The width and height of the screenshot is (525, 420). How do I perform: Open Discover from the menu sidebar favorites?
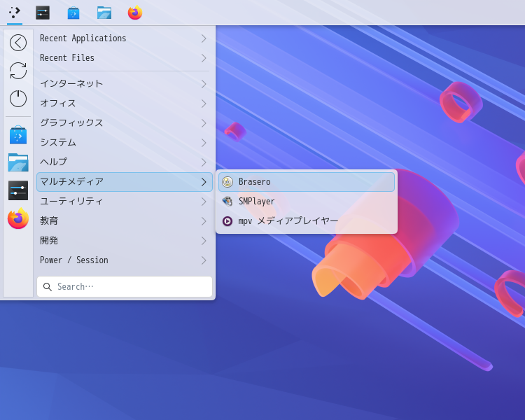tap(18, 135)
